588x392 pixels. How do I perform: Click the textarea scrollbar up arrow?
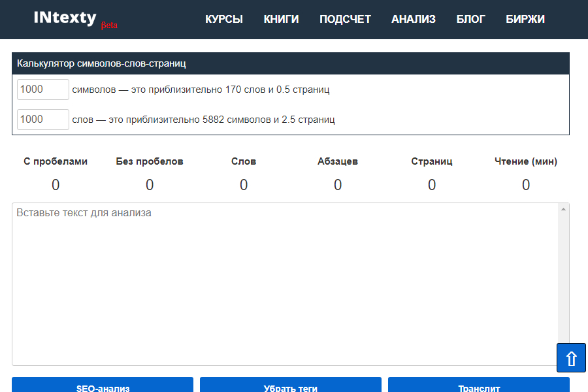[563, 209]
